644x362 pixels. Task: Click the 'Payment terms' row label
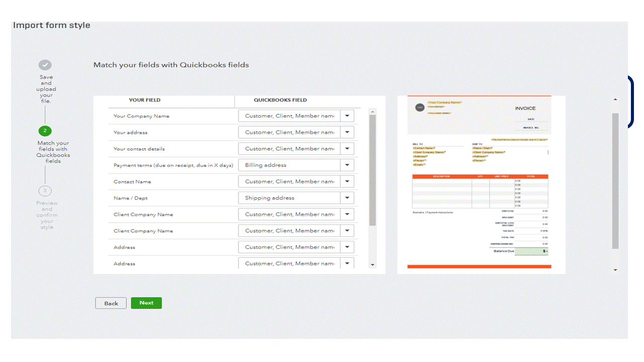tap(174, 165)
